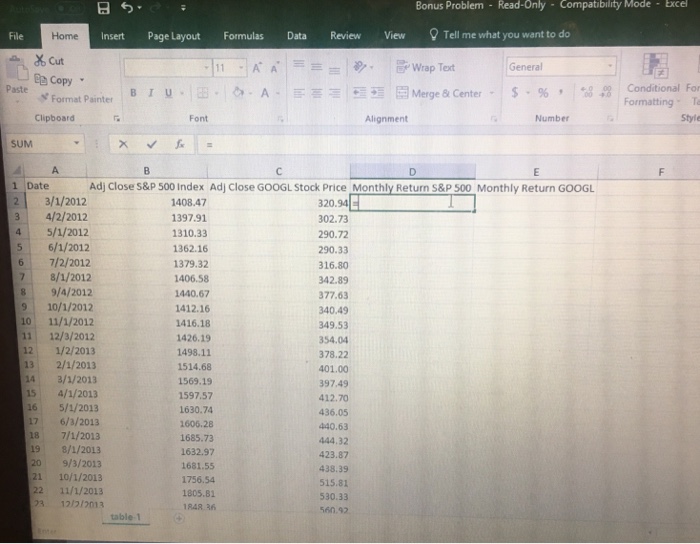This screenshot has width=700, height=544.
Task: Toggle Align Left
Action: click(x=299, y=93)
